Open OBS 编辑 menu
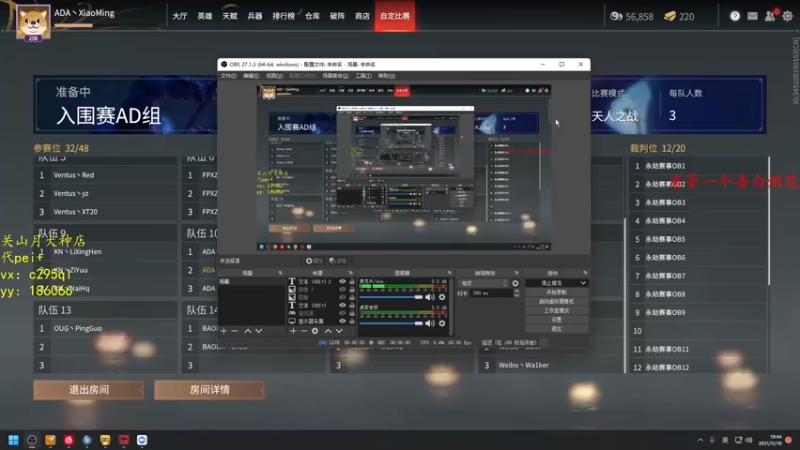This screenshot has width=800, height=450. (x=251, y=76)
